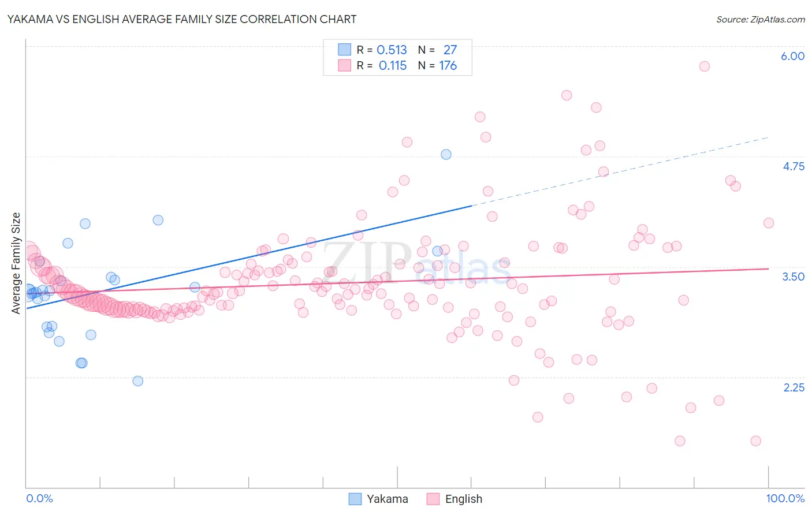Click the English legend color swatch
The width and height of the screenshot is (812, 515).
pyautogui.click(x=433, y=499)
